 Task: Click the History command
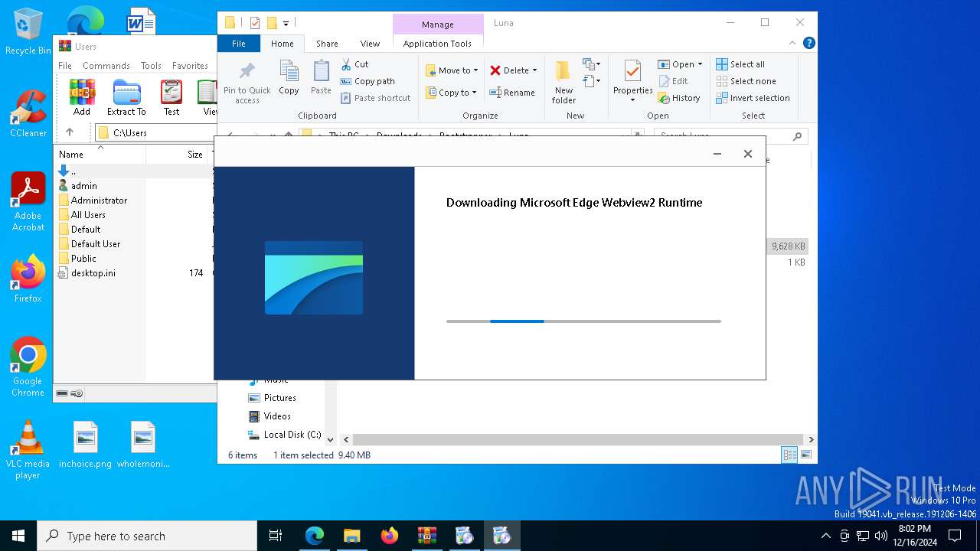679,98
